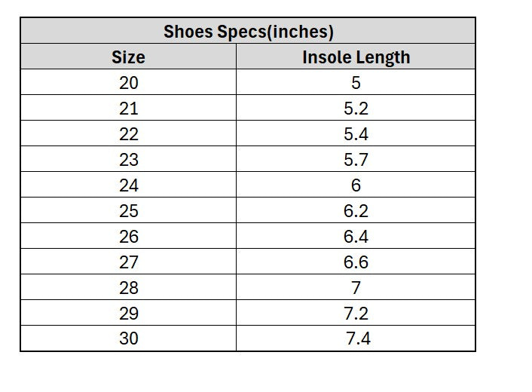The width and height of the screenshot is (532, 392).
Task: Click the size 25 cell
Action: 128,211
